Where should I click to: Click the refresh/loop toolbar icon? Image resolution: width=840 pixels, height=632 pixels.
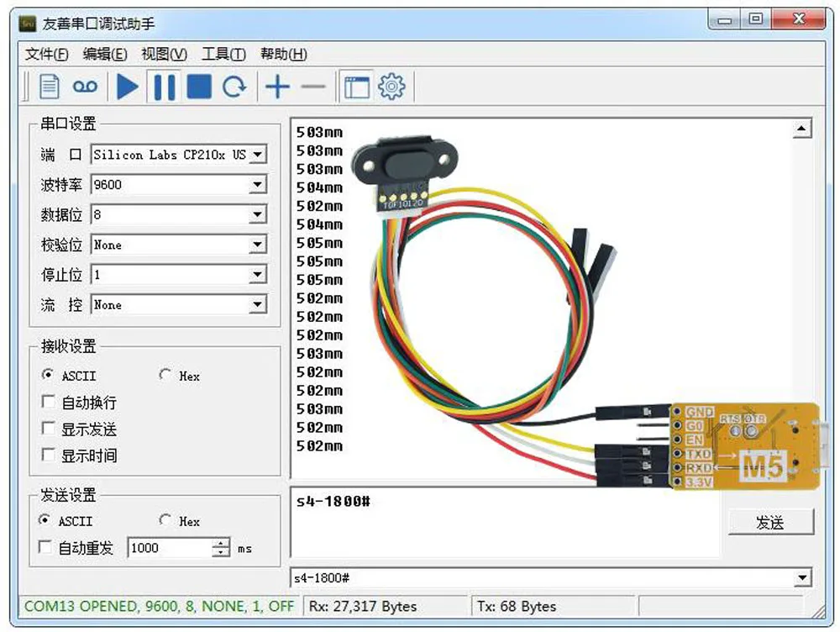click(235, 85)
